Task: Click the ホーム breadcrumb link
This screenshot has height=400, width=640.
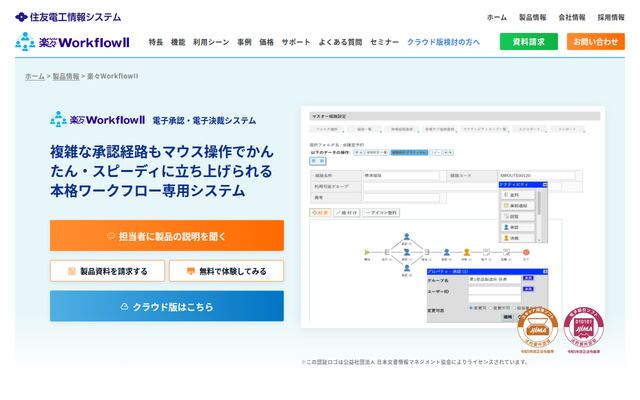Action: (x=35, y=76)
